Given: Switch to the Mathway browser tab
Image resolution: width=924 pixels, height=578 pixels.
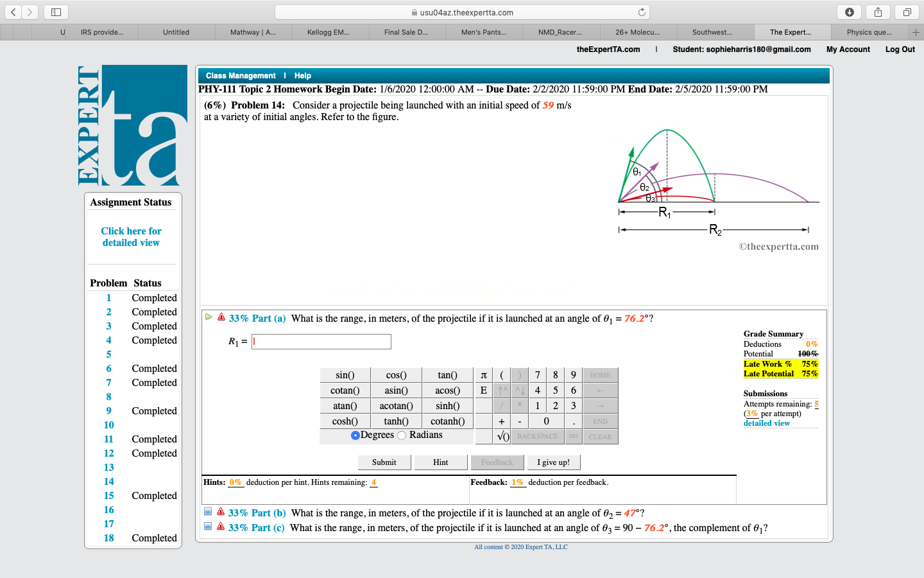Looking at the screenshot, I should click(x=253, y=31).
